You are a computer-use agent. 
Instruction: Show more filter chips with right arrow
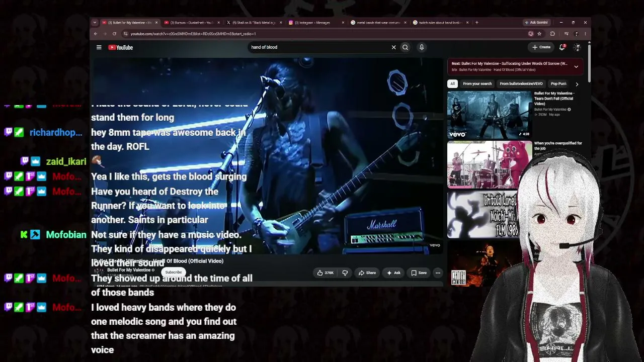coord(577,84)
